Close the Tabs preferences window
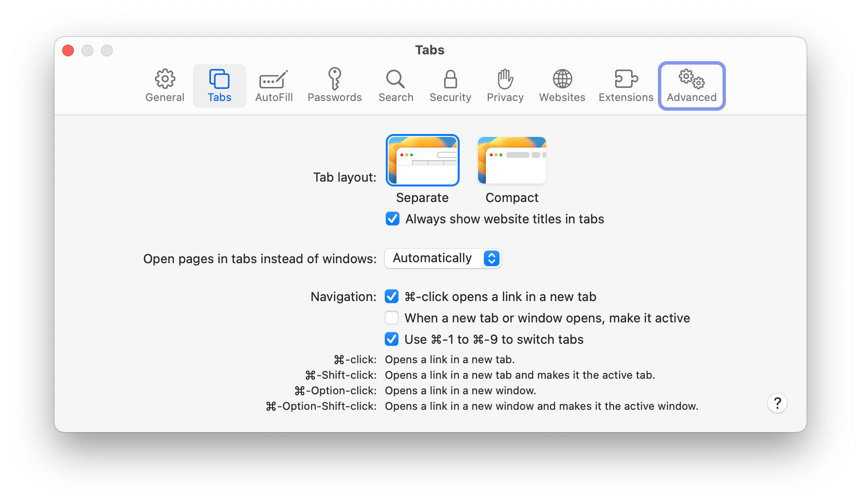This screenshot has width=861, height=504. pos(68,50)
